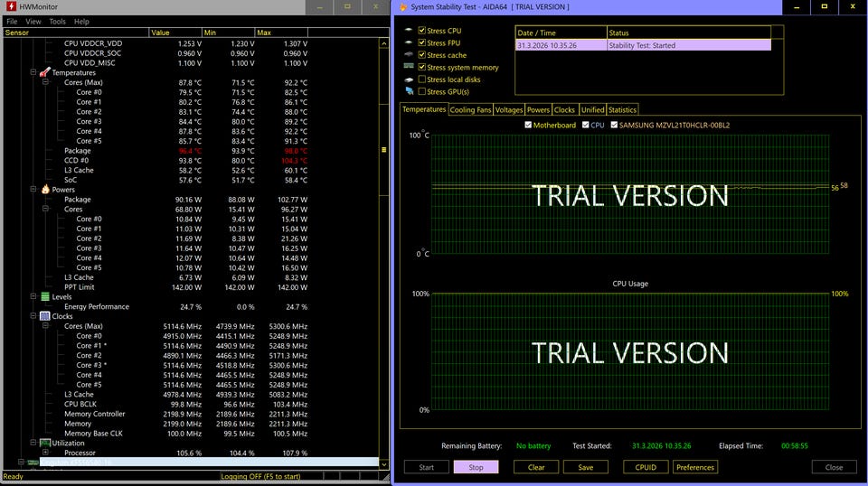Click the Clocks chip icon
The width and height of the screenshot is (868, 486).
[x=44, y=316]
